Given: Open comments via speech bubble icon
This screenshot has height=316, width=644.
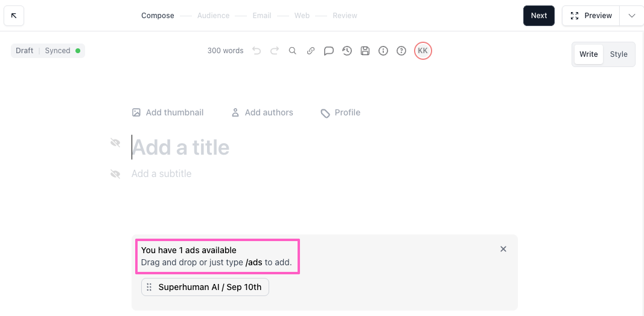Looking at the screenshot, I should click(329, 51).
